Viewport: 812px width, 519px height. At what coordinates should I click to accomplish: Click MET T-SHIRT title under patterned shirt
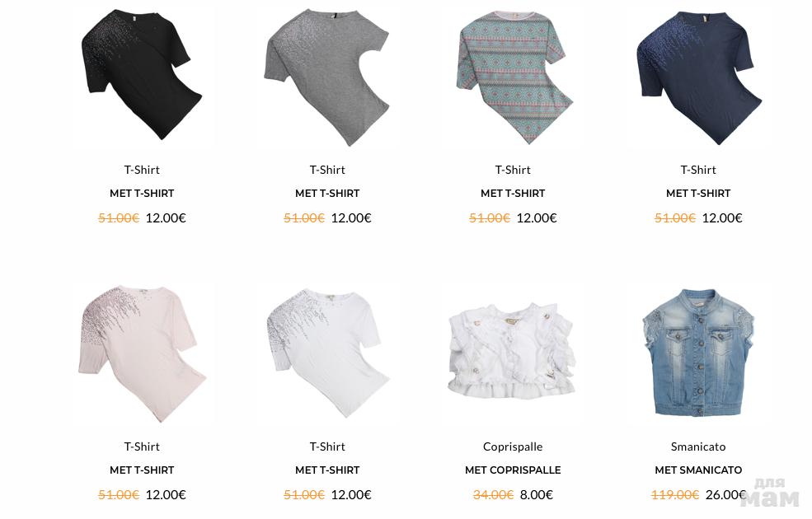(x=513, y=194)
